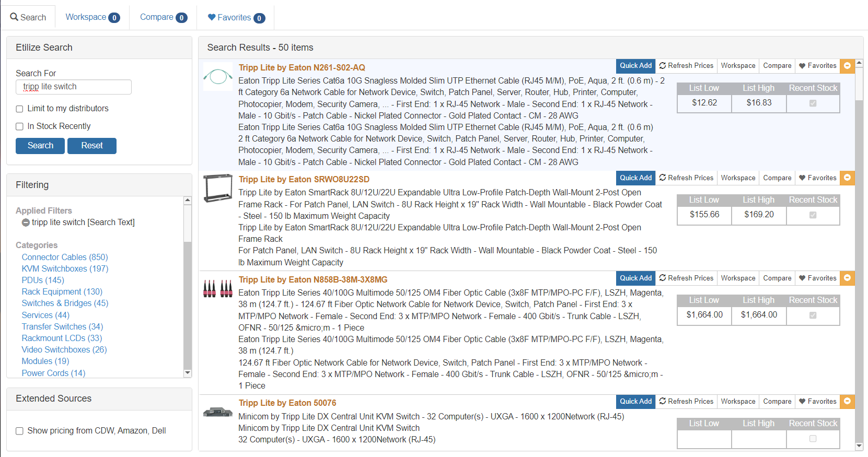Viewport: 868px width, 457px height.
Task: Enable pricing from CDW, Amazon, Dell
Action: click(20, 431)
